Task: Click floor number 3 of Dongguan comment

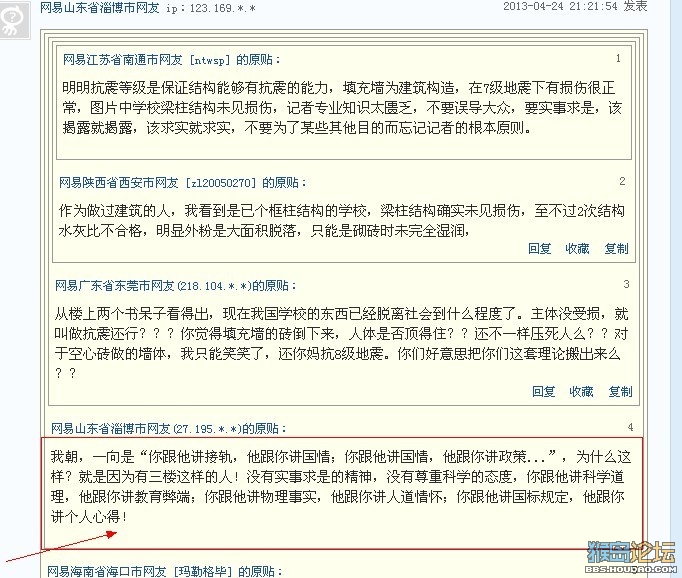Action: (x=626, y=284)
